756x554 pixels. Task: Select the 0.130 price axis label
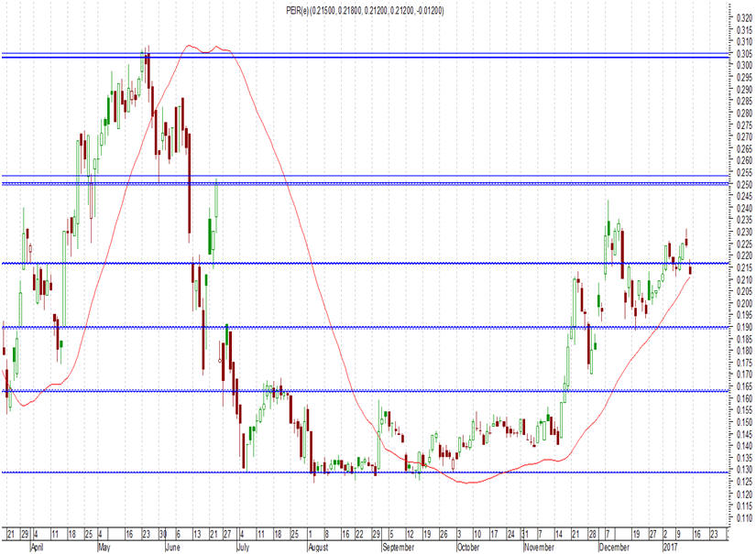pos(745,470)
